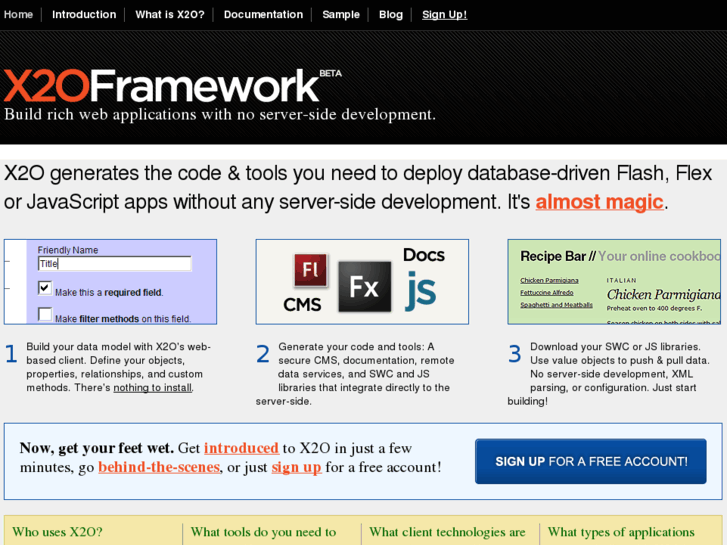Click 'What client technologies are' heading

coord(447,532)
